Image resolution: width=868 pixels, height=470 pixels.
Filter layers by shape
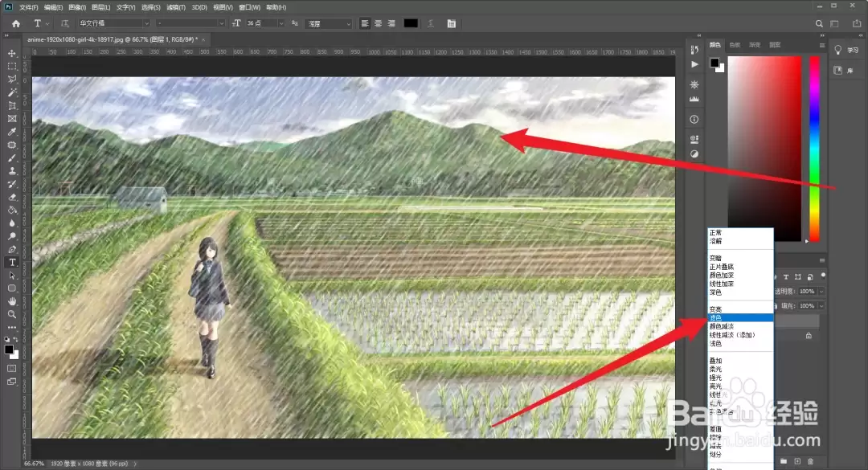pyautogui.click(x=798, y=277)
